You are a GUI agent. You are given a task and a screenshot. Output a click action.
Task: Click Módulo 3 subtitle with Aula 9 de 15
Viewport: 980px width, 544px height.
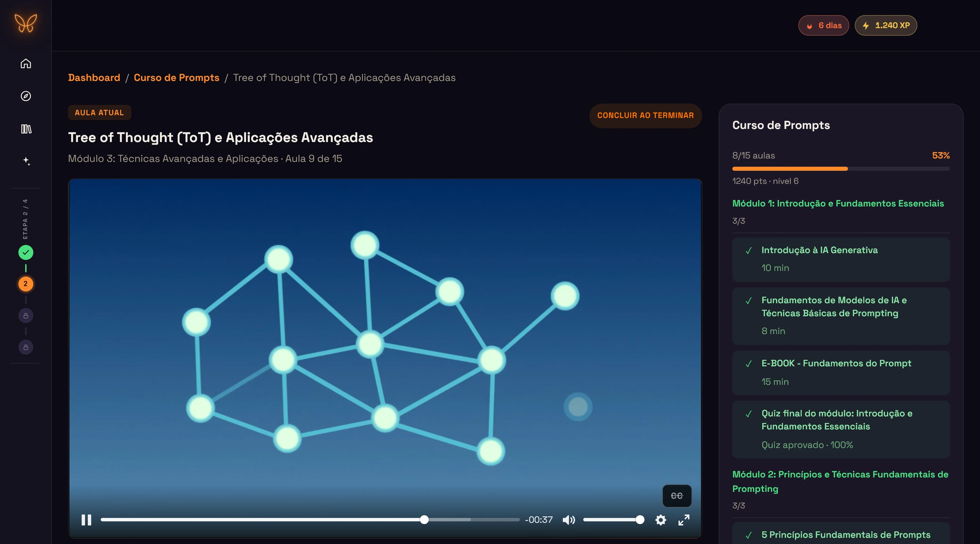[205, 158]
